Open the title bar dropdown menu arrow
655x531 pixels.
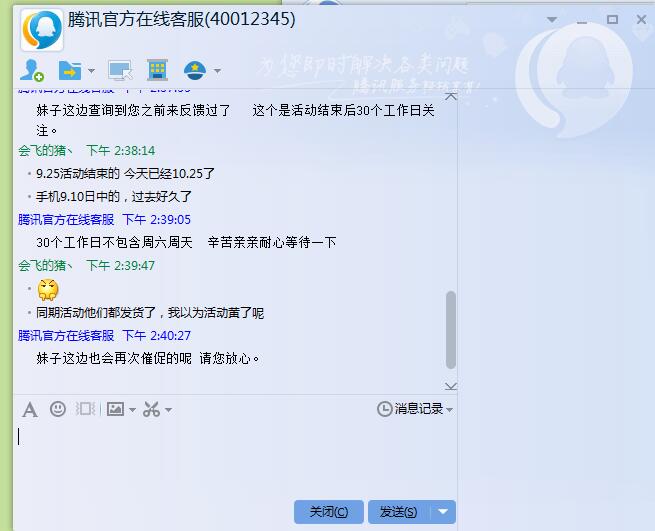tap(552, 20)
